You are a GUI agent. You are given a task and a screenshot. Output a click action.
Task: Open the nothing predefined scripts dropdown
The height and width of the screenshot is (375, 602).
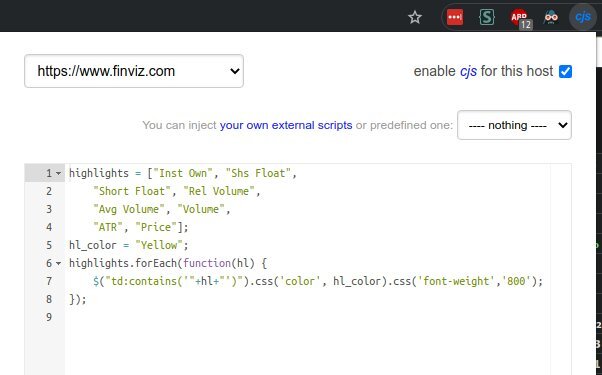coord(514,125)
